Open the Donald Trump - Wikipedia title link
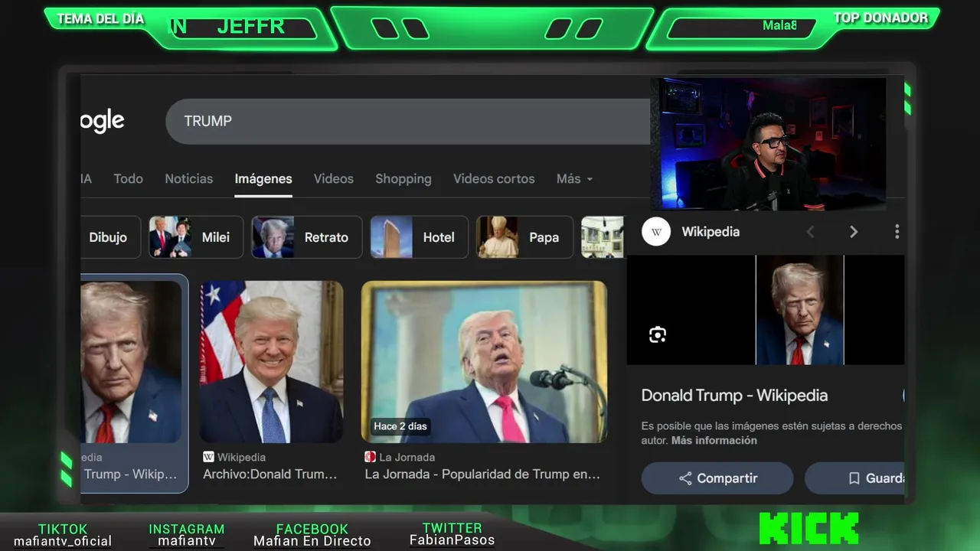980x551 pixels. (x=734, y=396)
